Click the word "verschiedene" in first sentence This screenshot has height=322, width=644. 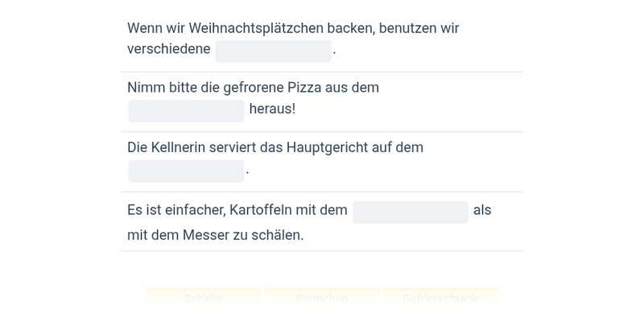pyautogui.click(x=169, y=49)
